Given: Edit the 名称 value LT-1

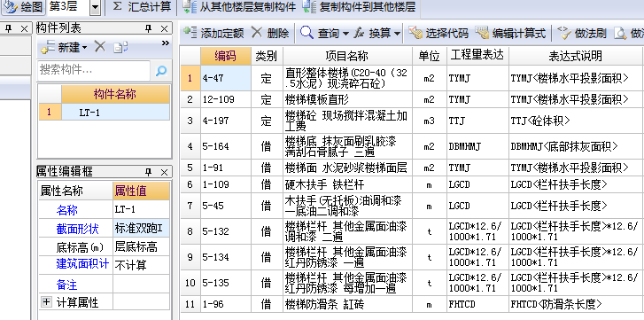Looking at the screenshot, I should 141,209.
